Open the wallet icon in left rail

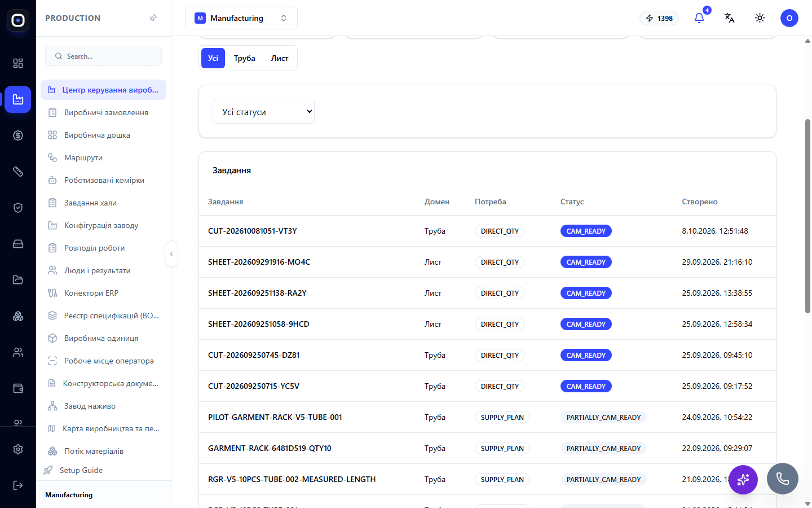pos(18,388)
